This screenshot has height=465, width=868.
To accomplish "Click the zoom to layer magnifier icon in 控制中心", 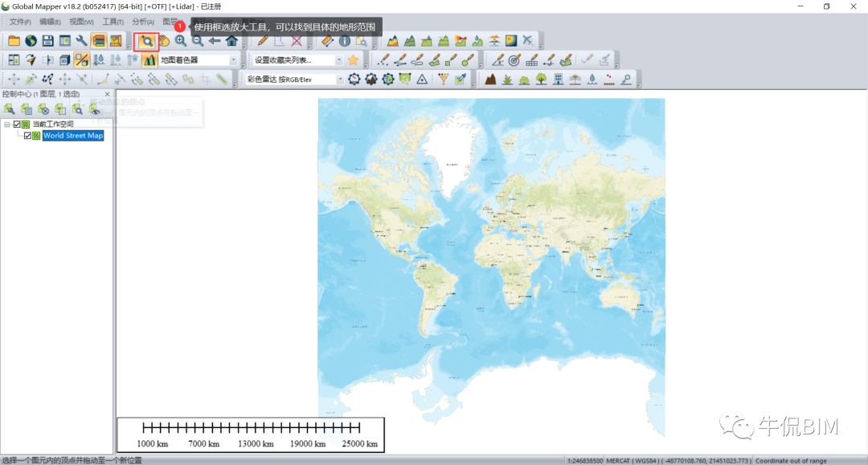I will pyautogui.click(x=77, y=109).
